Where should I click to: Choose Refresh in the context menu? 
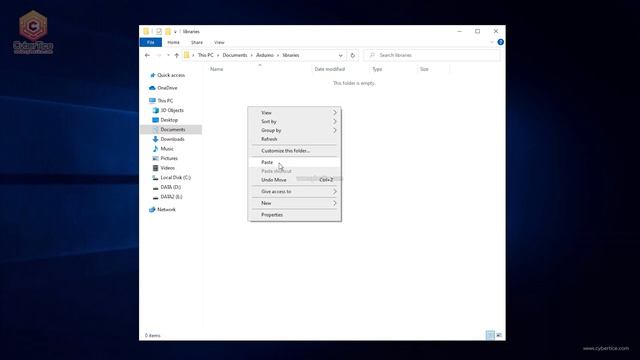point(294,139)
